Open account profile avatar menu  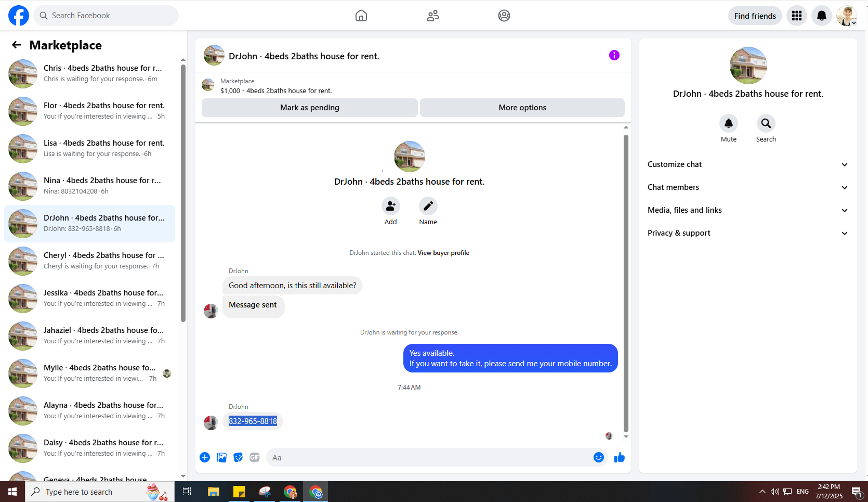(x=847, y=16)
